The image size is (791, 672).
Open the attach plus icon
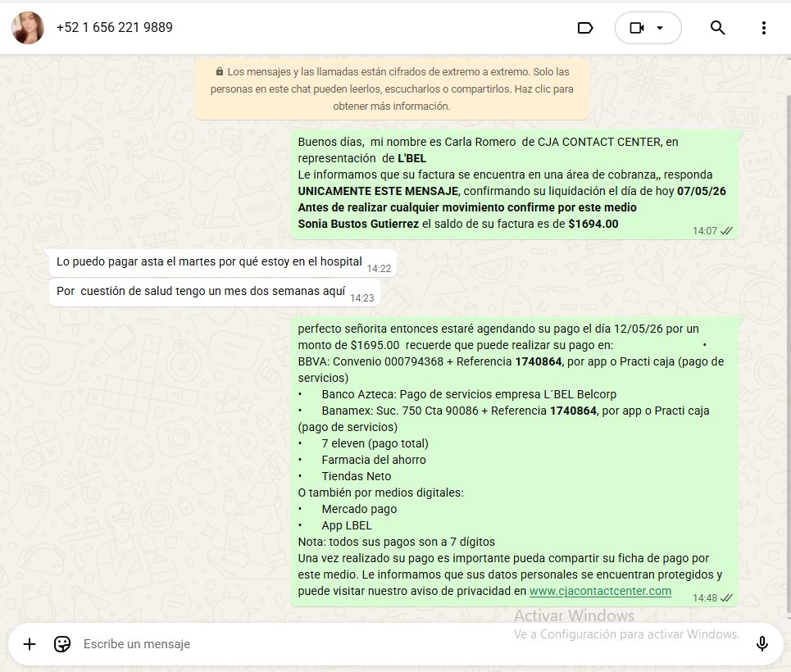pyautogui.click(x=30, y=644)
